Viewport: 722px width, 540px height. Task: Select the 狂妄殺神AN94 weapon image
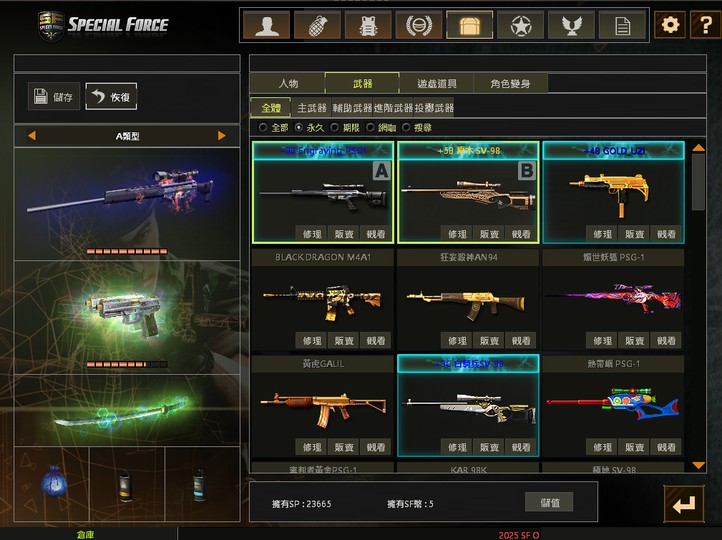pyautogui.click(x=466, y=304)
